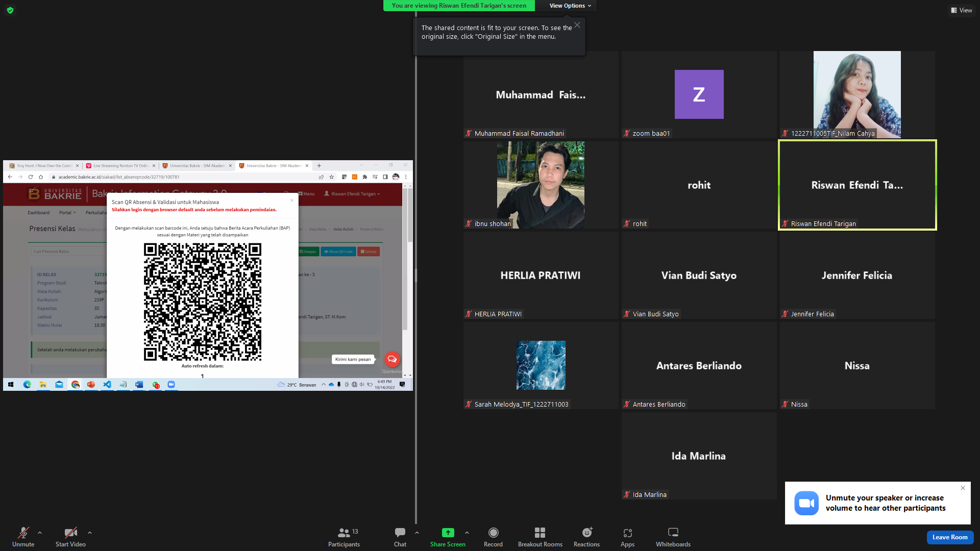Click the browser back arrow in shared screen
Viewport: 980px width, 551px height.
pyautogui.click(x=10, y=177)
